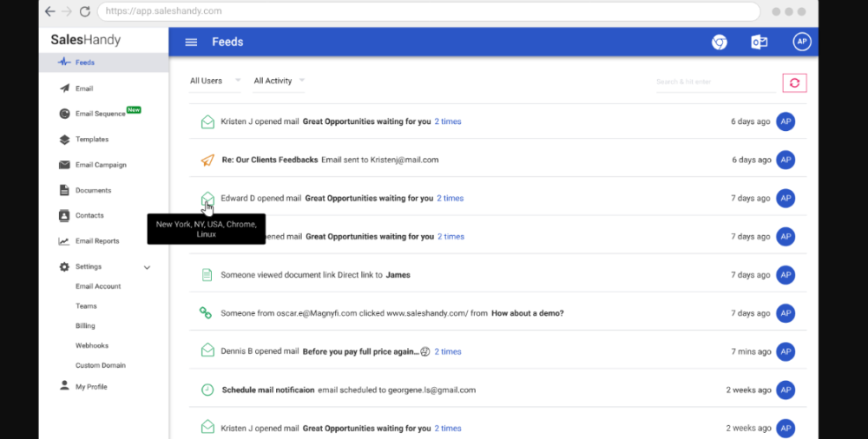Open the Chrome extension icon in header
Screen dimensions: 868x439
tap(719, 43)
